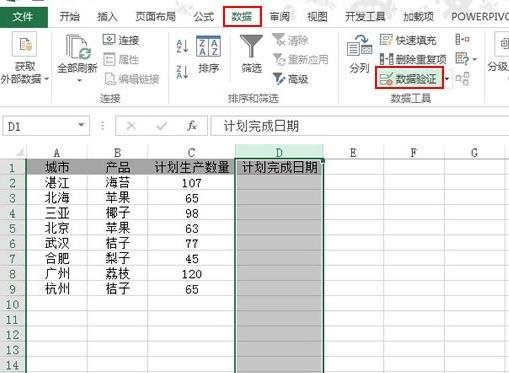The height and width of the screenshot is (373, 509).
Task: Expand the Get External Data dropdown arrow
Action: (47, 79)
